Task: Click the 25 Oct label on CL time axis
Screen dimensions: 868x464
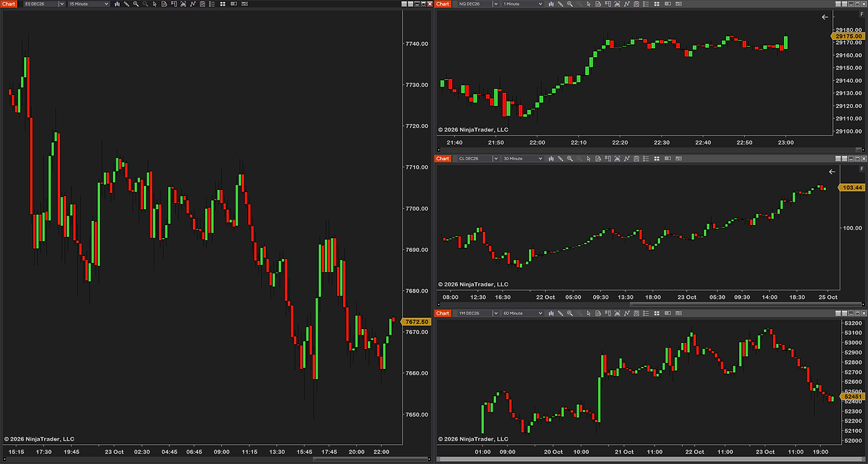Action: pos(827,297)
